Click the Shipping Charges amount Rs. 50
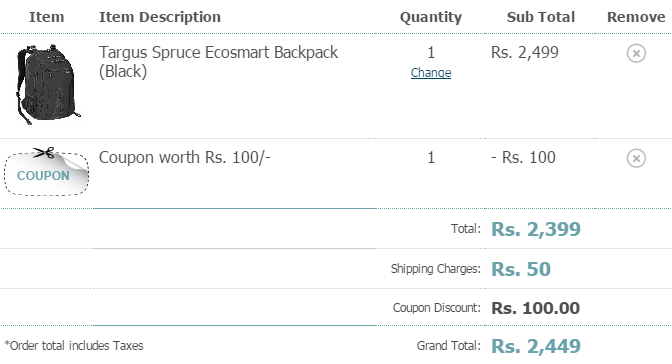Image resolution: width=672 pixels, height=364 pixels. click(521, 269)
